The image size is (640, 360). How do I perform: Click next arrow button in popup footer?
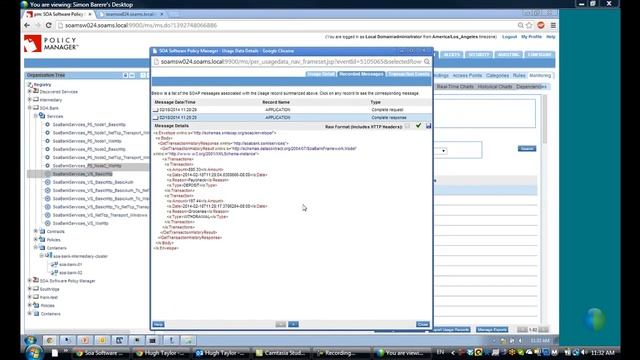click(x=293, y=324)
